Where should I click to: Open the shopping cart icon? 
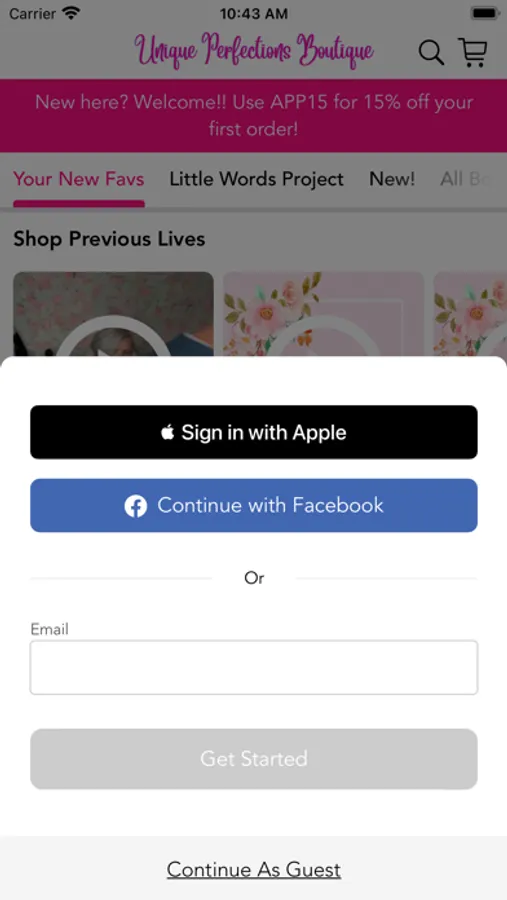[x=473, y=52]
